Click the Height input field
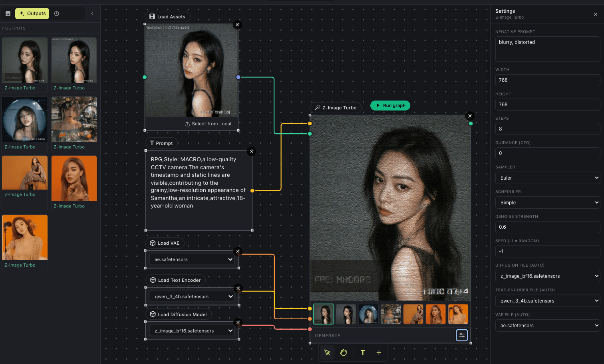The width and height of the screenshot is (604, 364). [x=548, y=105]
